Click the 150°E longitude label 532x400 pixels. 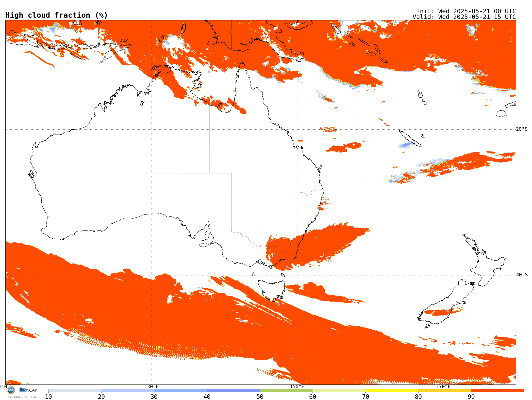click(x=297, y=387)
